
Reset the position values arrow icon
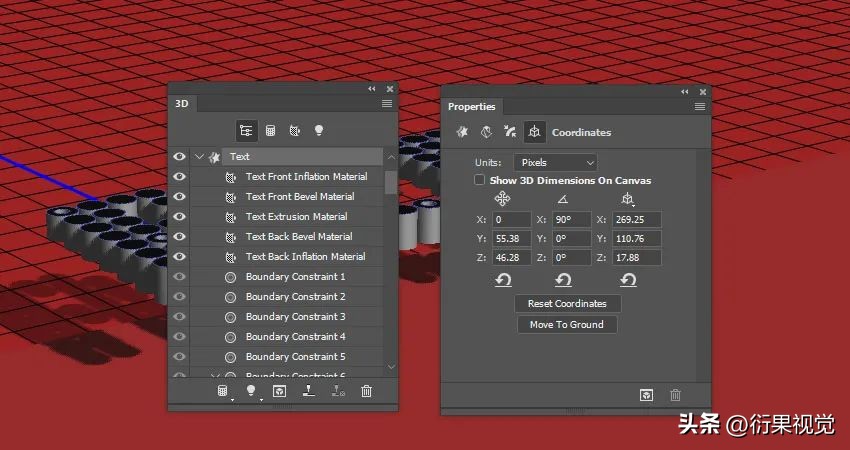point(502,280)
